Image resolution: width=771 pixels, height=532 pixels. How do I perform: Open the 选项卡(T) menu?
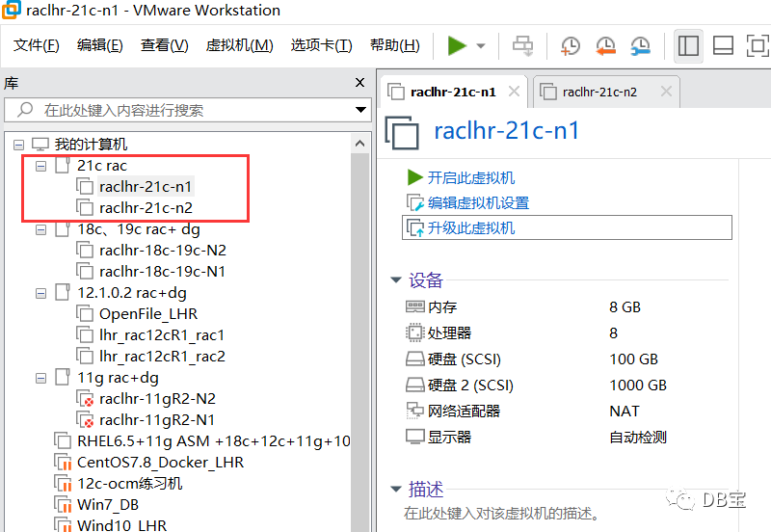[321, 45]
